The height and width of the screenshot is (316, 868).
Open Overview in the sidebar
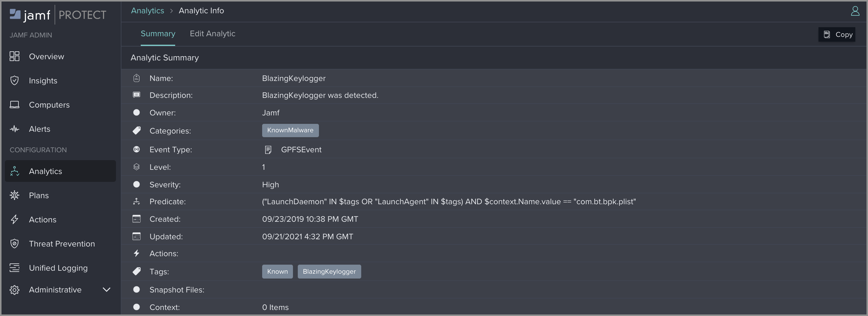60,56
